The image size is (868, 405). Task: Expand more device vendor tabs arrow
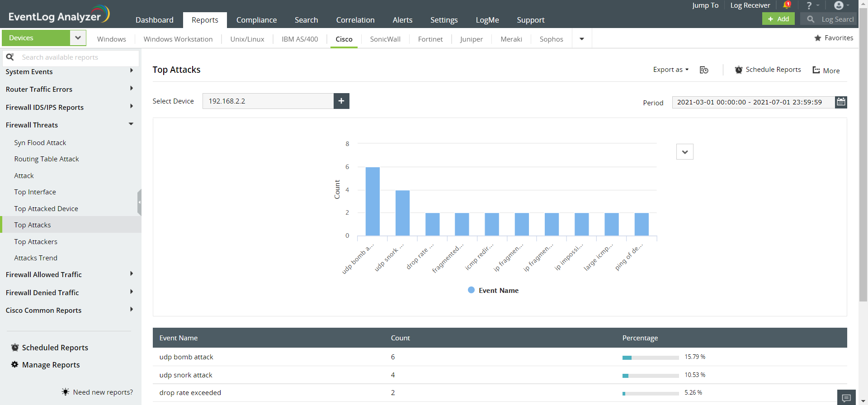tap(582, 39)
